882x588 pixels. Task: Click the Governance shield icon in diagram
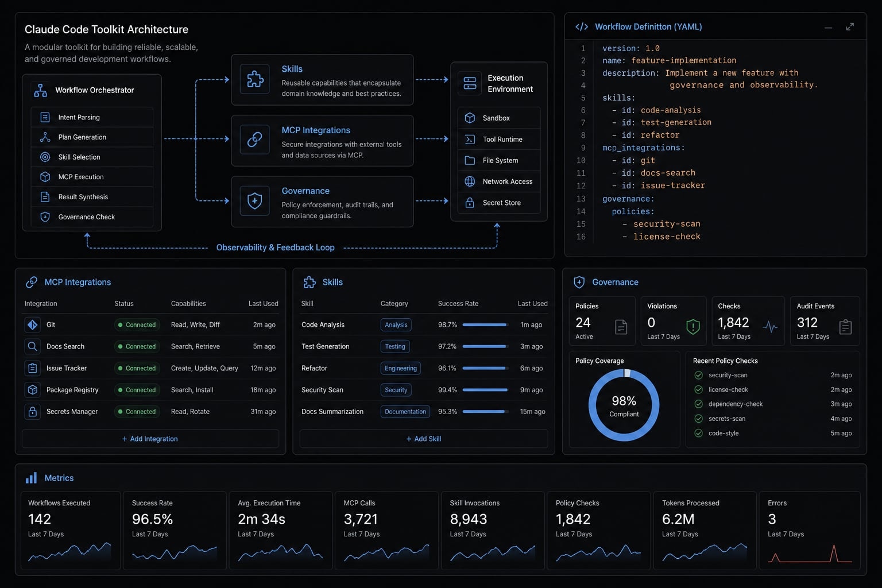[x=255, y=201]
